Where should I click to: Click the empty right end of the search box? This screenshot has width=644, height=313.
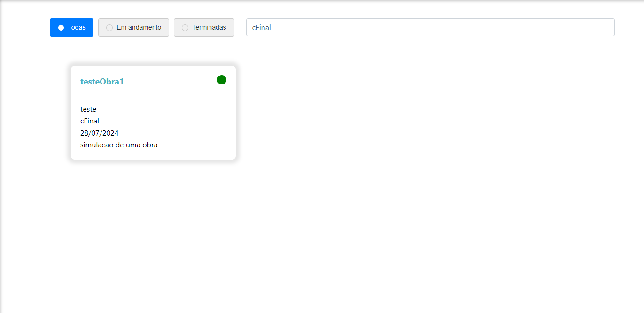(x=587, y=27)
